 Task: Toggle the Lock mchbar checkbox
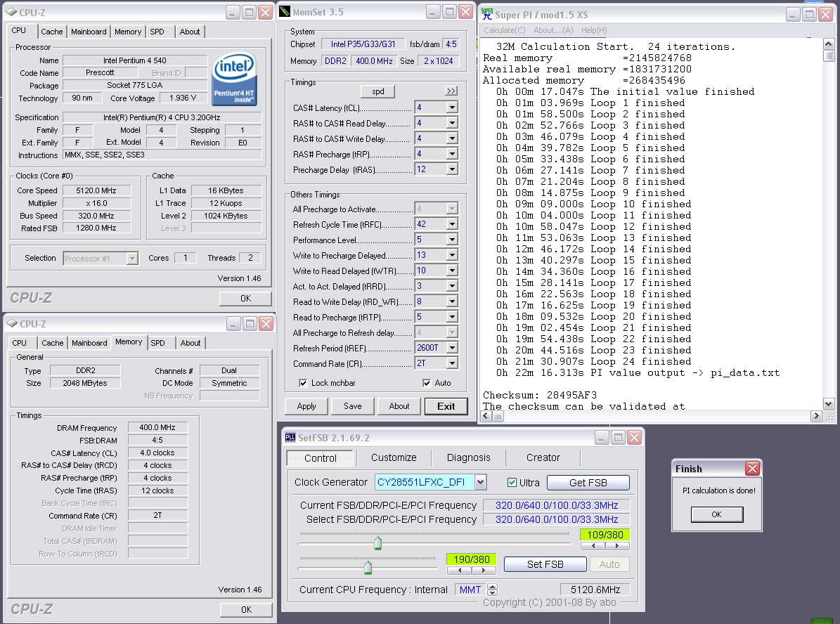pos(303,383)
